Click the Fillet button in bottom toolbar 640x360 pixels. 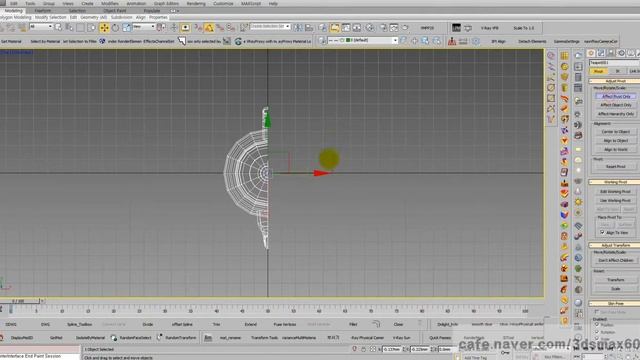pos(353,324)
